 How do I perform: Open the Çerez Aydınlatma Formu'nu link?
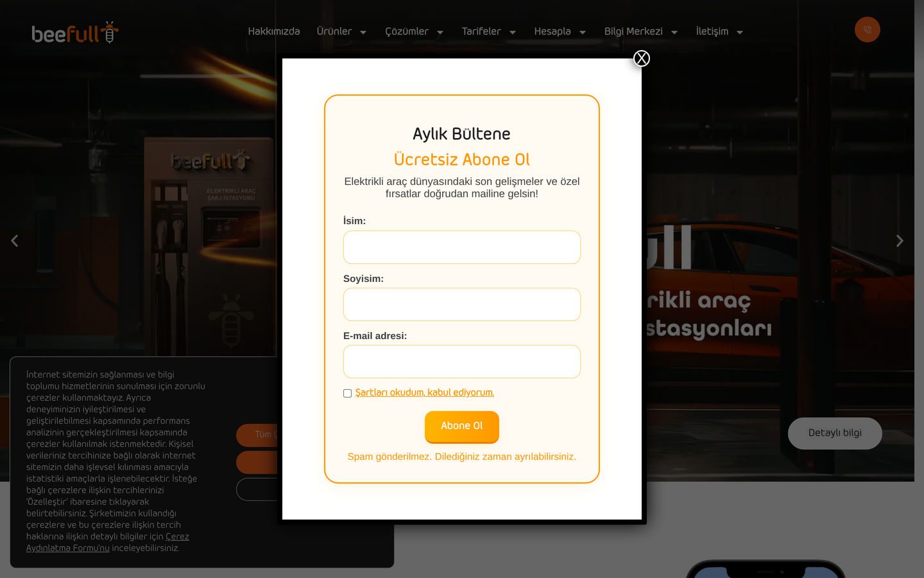tap(108, 542)
